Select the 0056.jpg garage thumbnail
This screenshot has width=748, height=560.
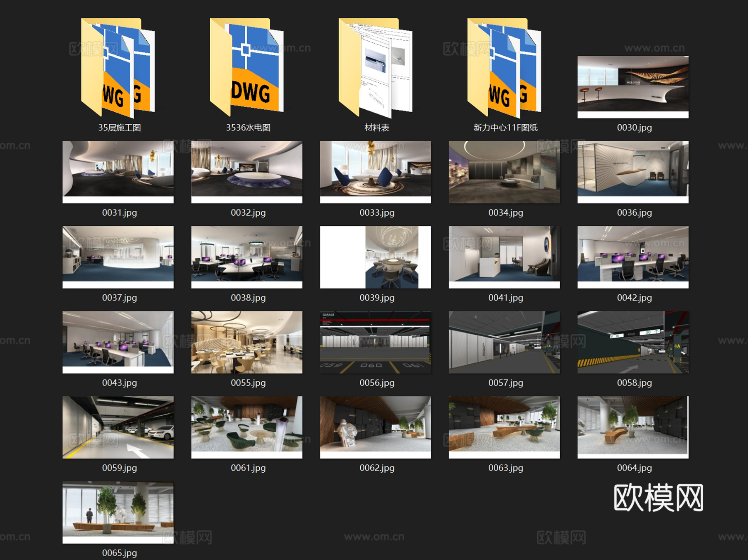click(376, 342)
